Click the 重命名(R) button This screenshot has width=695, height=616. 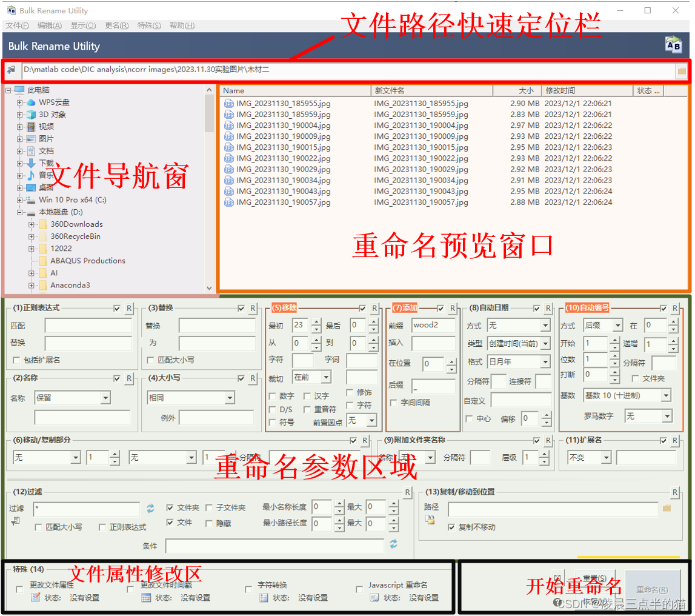coord(652,590)
